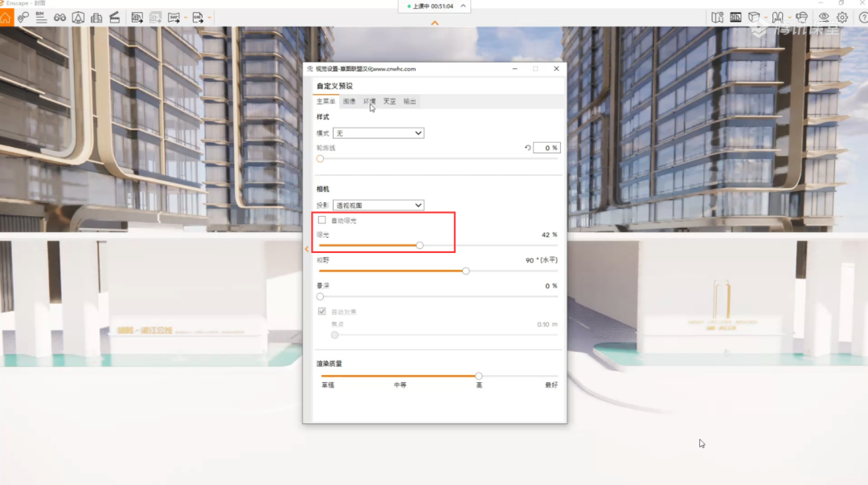The image size is (868, 485).
Task: Switch to the 天空 tab
Action: pos(390,101)
